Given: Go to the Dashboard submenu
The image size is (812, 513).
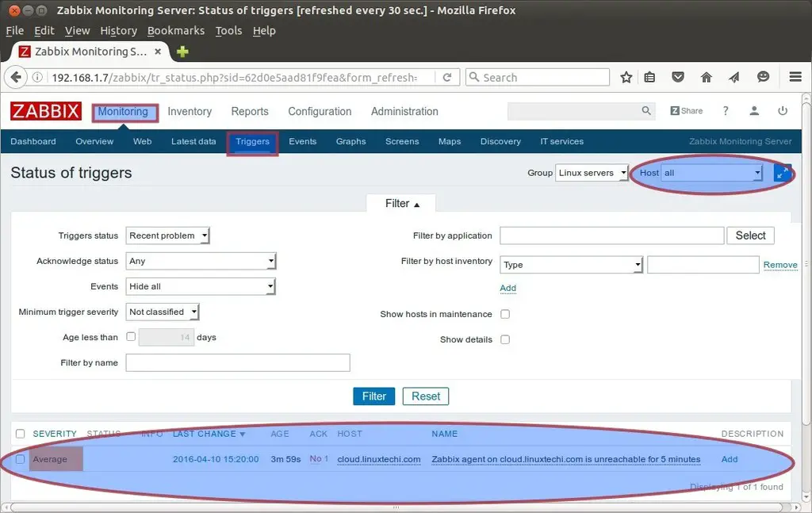Looking at the screenshot, I should point(33,141).
